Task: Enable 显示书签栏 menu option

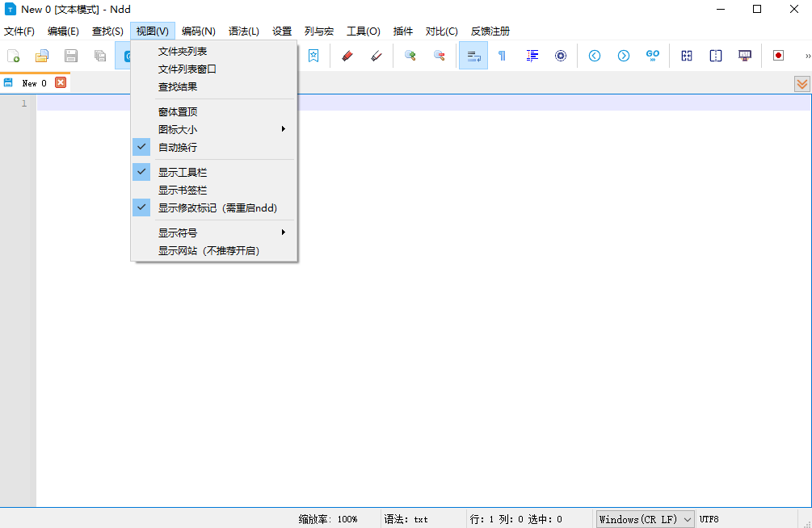Action: pyautogui.click(x=213, y=190)
